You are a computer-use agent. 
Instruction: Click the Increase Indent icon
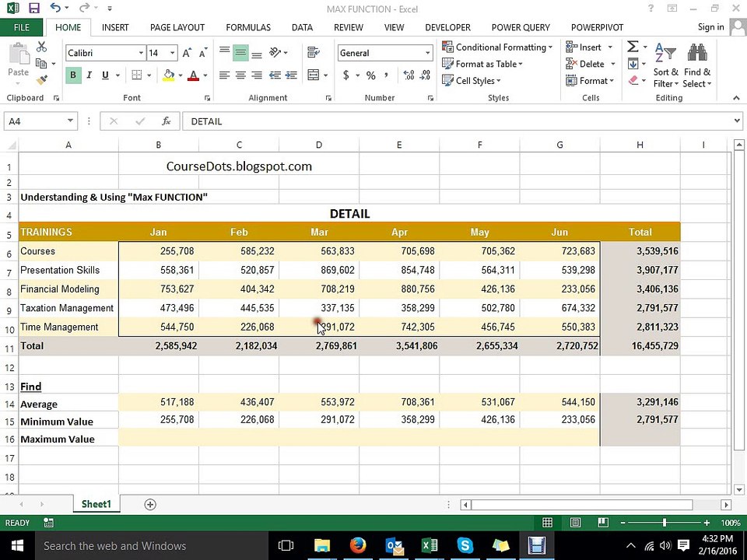pos(291,75)
